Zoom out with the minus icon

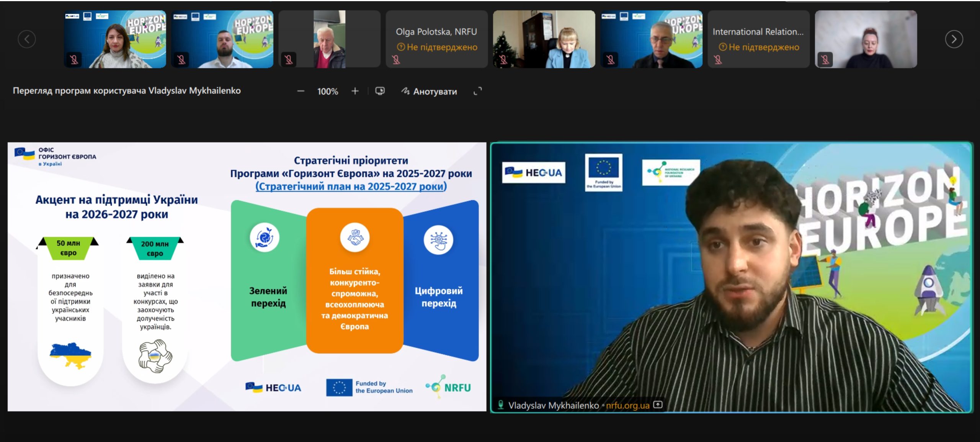pyautogui.click(x=301, y=91)
